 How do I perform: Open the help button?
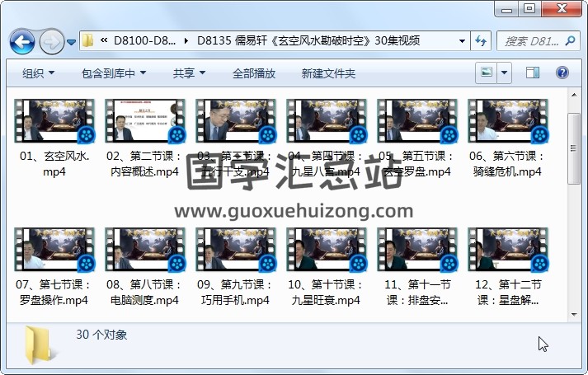click(562, 73)
